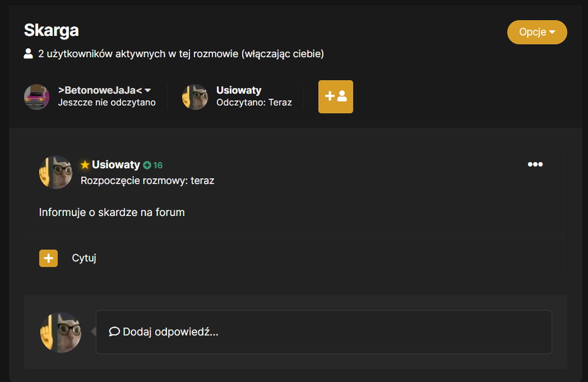Click Usiowaty name in participants list
This screenshot has width=588, height=382.
[239, 91]
